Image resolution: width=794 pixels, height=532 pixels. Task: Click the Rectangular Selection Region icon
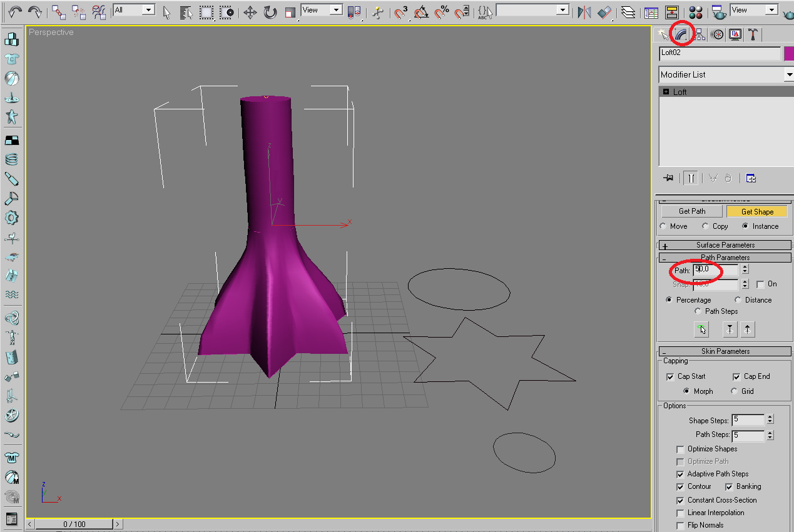(206, 12)
